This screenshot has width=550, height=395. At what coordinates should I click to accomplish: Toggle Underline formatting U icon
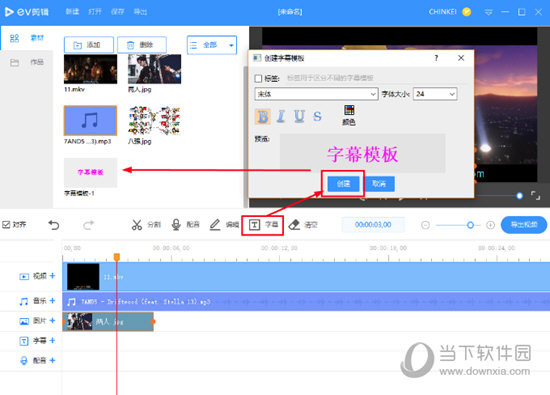[299, 116]
